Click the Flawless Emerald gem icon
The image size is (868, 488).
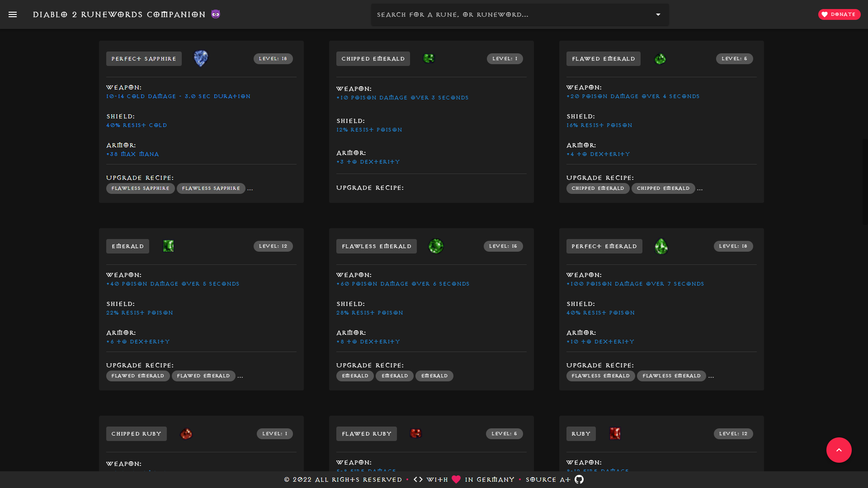[436, 246]
